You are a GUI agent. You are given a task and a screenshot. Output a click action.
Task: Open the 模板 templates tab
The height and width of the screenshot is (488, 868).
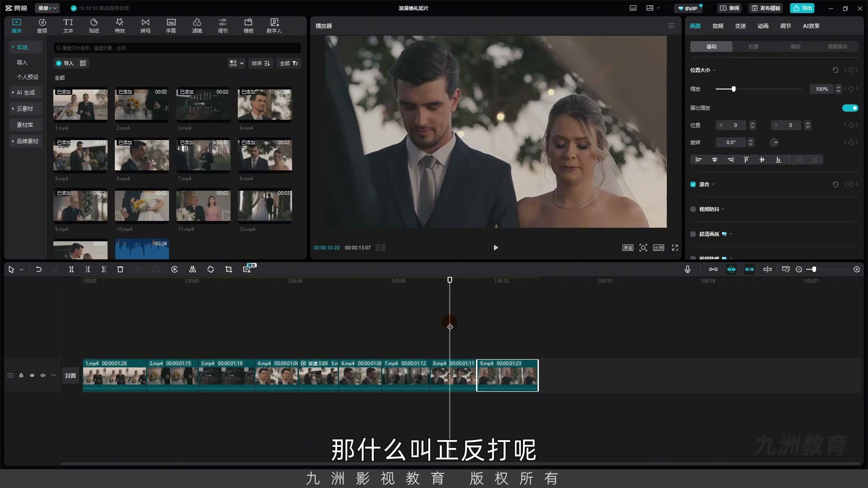(248, 26)
